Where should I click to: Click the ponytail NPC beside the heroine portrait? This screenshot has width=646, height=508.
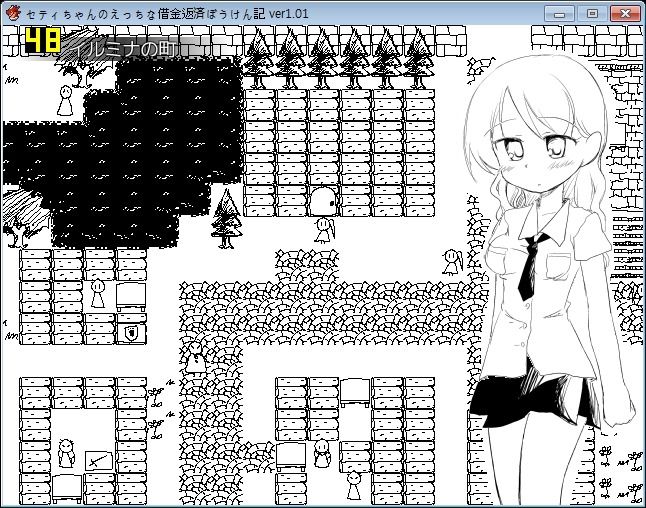coord(453,262)
